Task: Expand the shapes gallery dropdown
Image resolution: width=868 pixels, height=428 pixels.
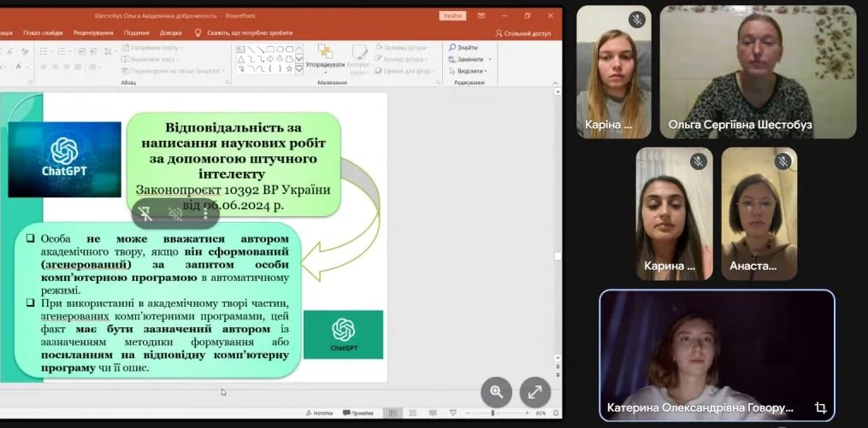Action: [299, 69]
